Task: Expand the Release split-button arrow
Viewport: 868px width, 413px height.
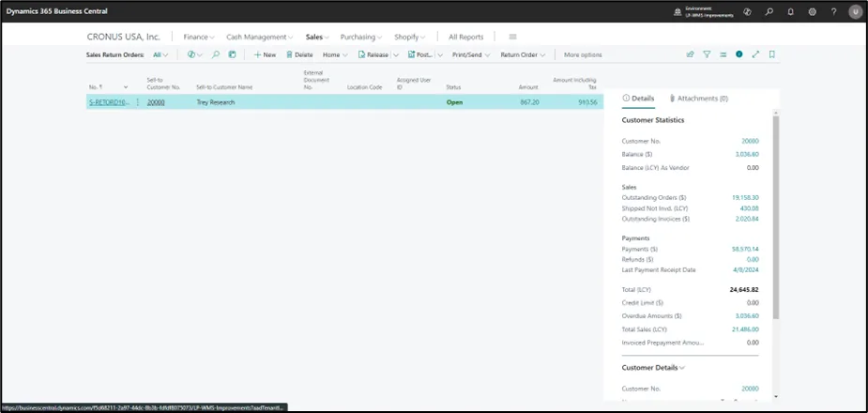Action: [x=396, y=54]
